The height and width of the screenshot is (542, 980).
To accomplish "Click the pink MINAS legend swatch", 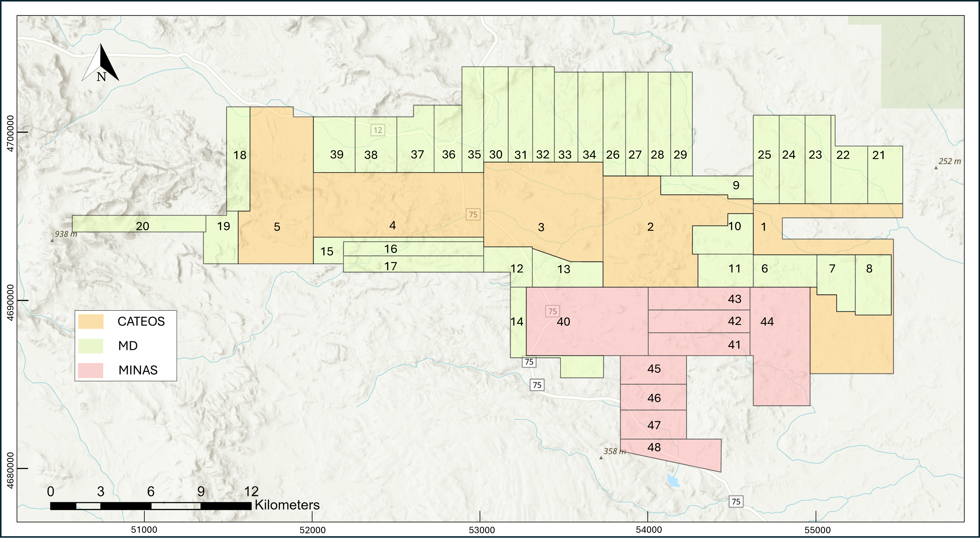I will tap(91, 370).
